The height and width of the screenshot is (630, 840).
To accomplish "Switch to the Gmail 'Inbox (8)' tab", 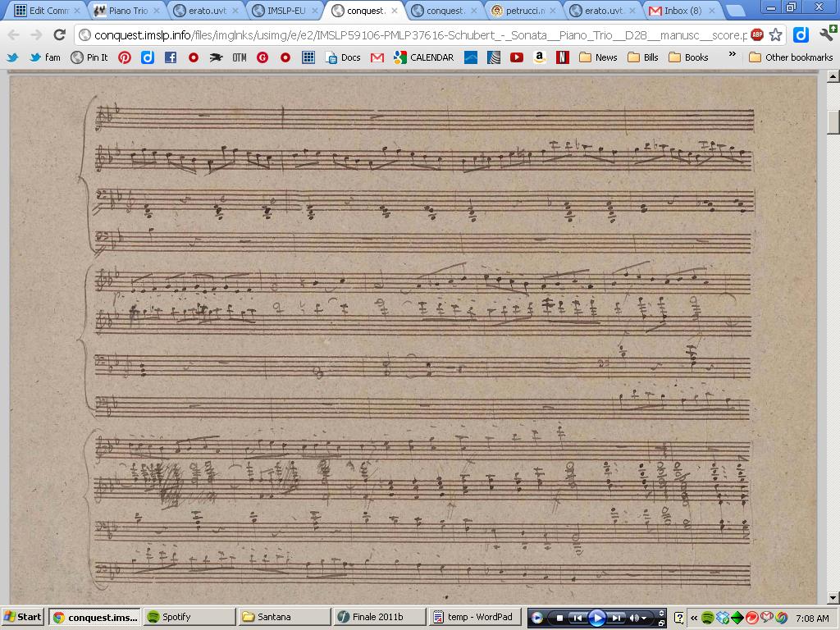I will [x=682, y=10].
